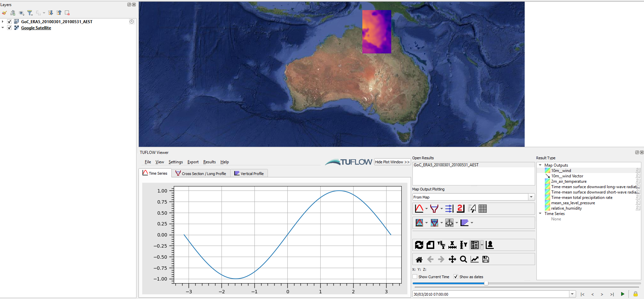This screenshot has width=644, height=299.
Task: Switch to the Vertical Profile tab
Action: click(x=249, y=173)
